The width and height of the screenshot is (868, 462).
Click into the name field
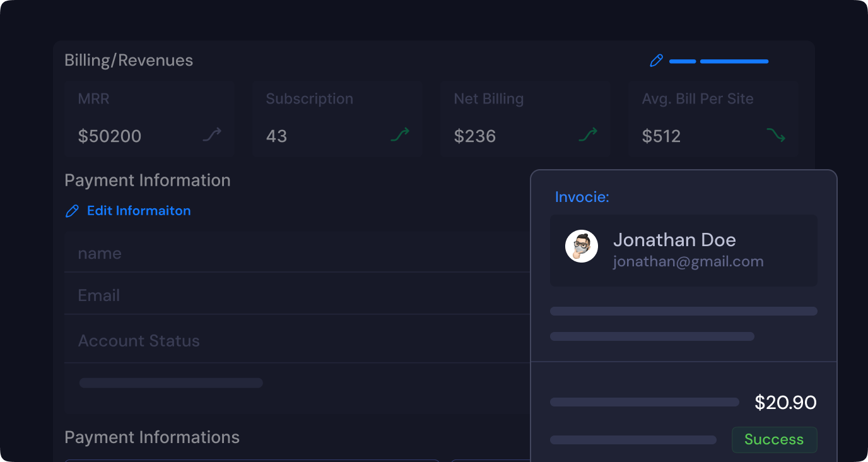click(296, 253)
